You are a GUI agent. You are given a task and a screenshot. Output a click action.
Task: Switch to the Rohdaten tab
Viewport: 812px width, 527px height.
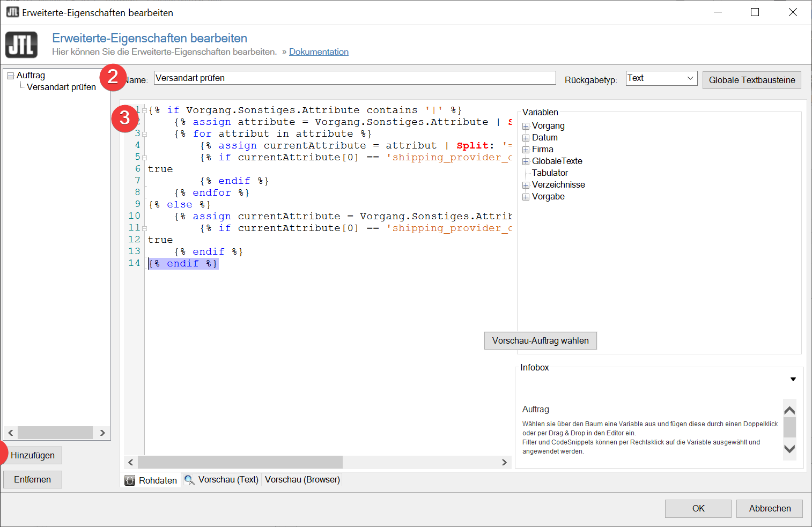tap(151, 480)
